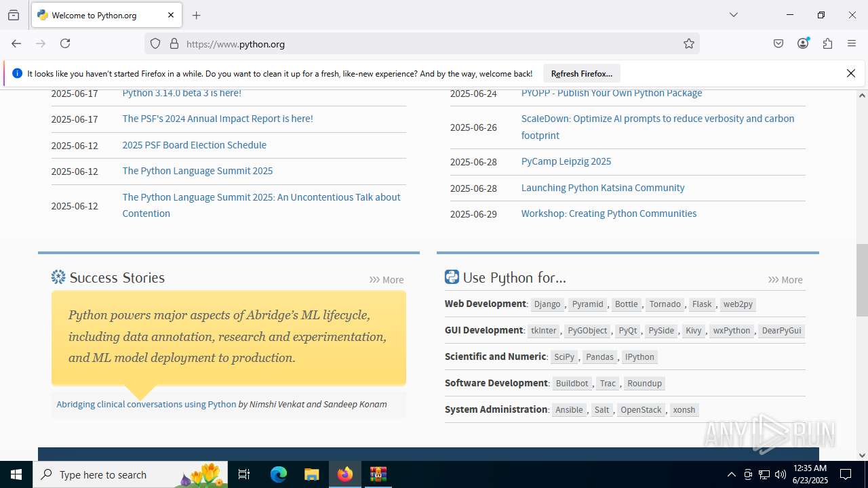Reload the current page

[x=65, y=43]
